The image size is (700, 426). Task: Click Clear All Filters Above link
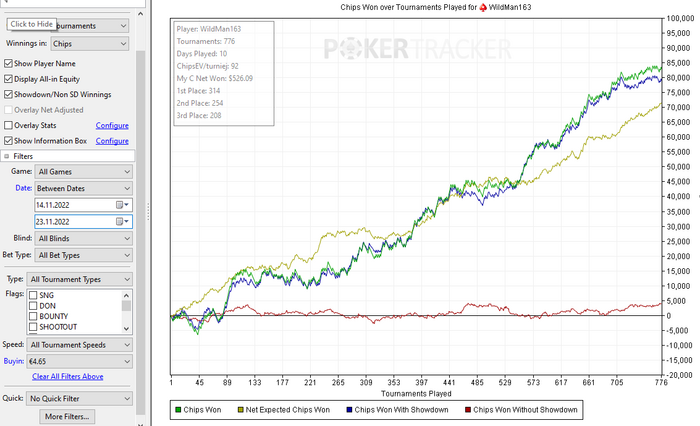pos(67,376)
